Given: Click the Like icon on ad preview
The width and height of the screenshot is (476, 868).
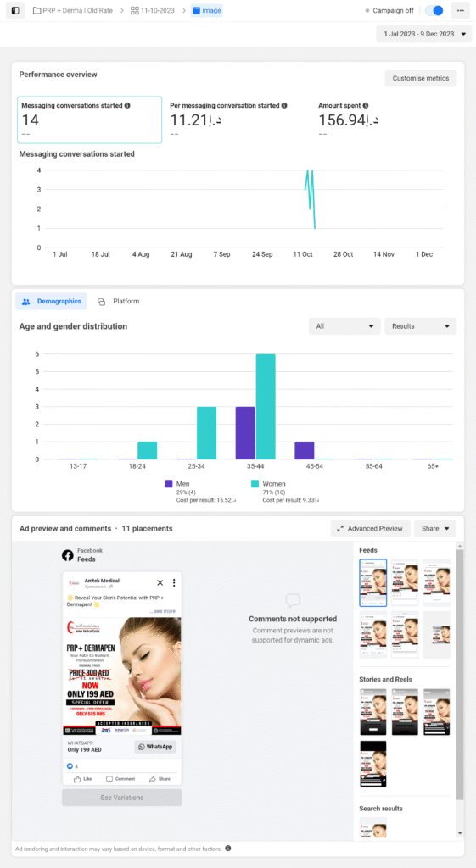Looking at the screenshot, I should tap(77, 778).
